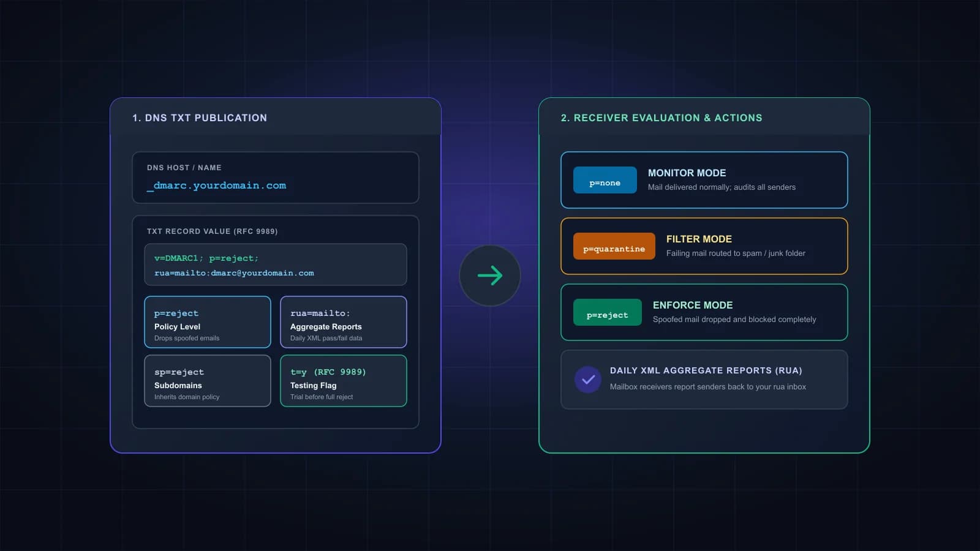Click the "DNS HOST / NAME" label
This screenshot has height=551, width=980.
[184, 168]
